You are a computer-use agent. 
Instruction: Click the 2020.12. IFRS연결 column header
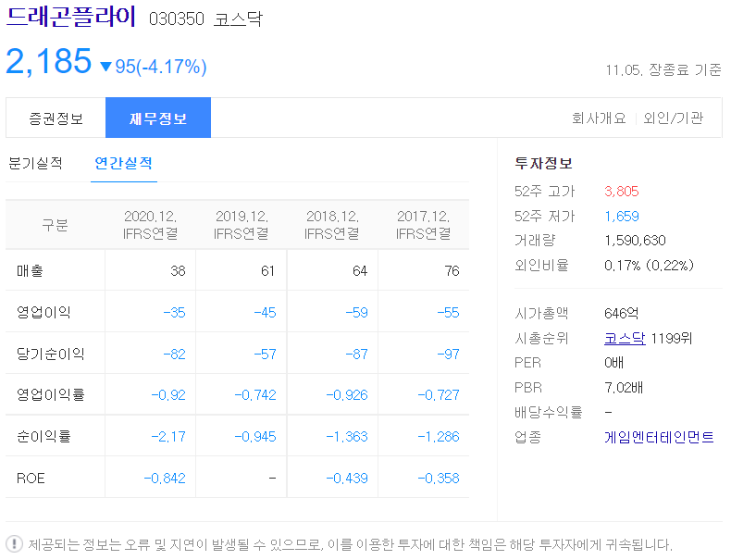(150, 225)
